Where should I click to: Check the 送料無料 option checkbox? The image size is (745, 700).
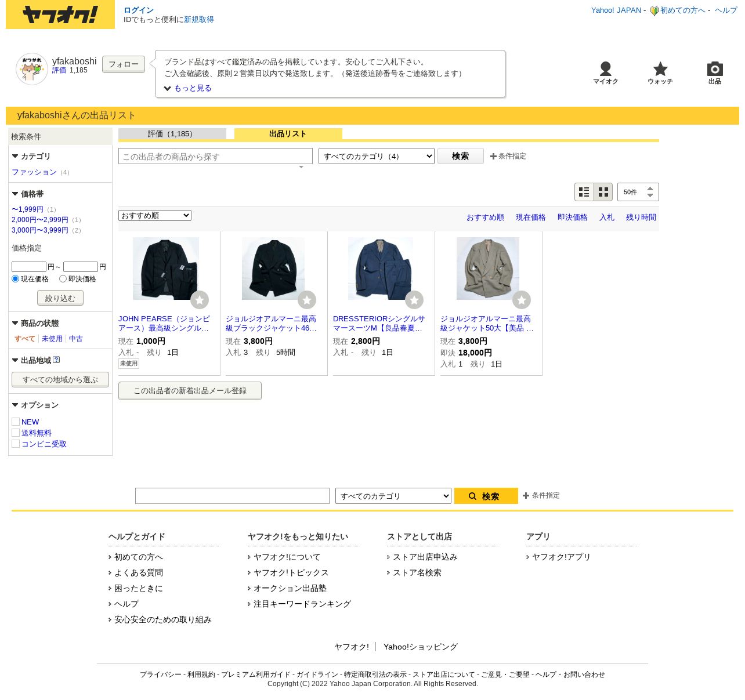tap(16, 433)
